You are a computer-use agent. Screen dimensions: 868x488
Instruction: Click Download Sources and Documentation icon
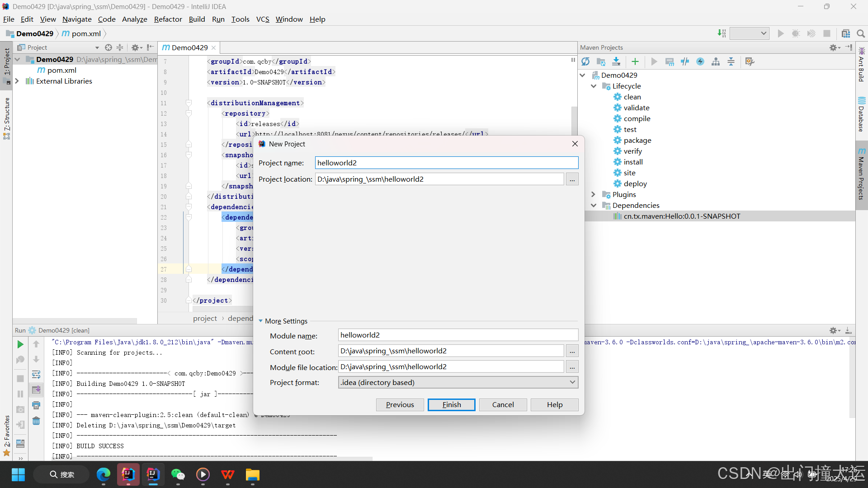point(616,62)
